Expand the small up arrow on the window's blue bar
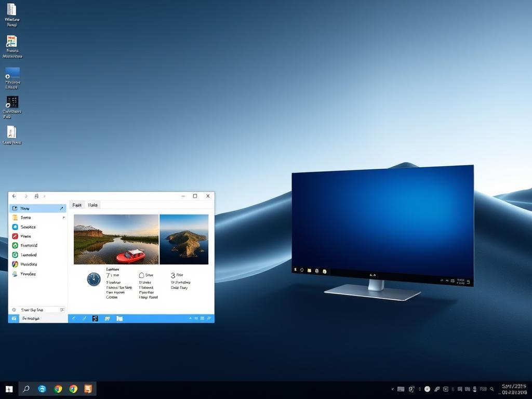The width and height of the screenshot is (532, 399). 190,318
